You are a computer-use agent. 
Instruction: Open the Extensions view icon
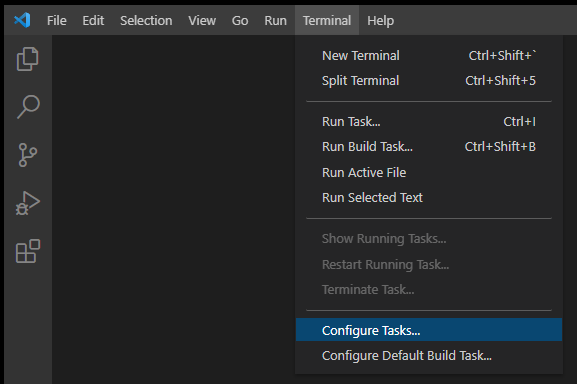[28, 251]
